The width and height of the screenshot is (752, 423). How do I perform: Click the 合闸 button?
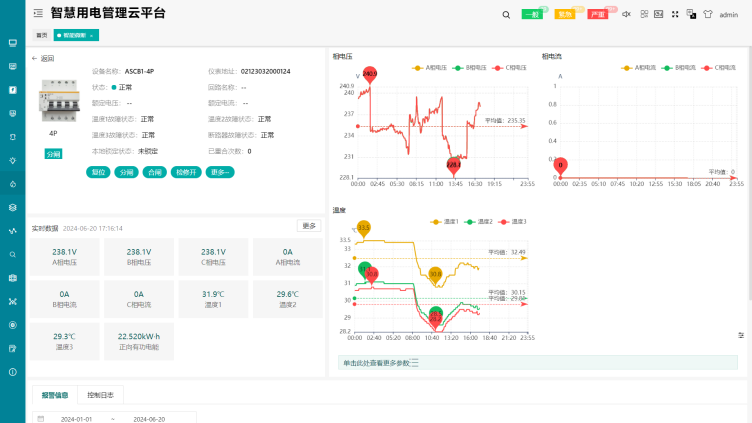(x=154, y=172)
